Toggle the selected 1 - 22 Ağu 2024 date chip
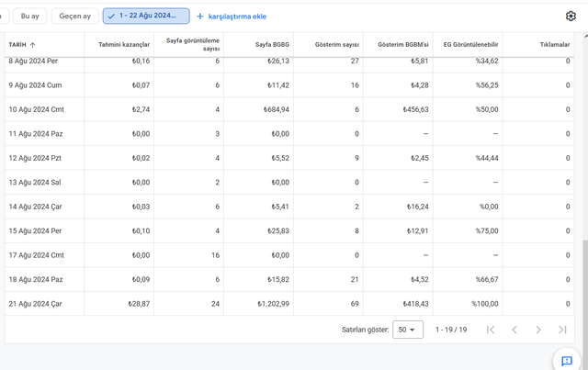 (x=146, y=16)
